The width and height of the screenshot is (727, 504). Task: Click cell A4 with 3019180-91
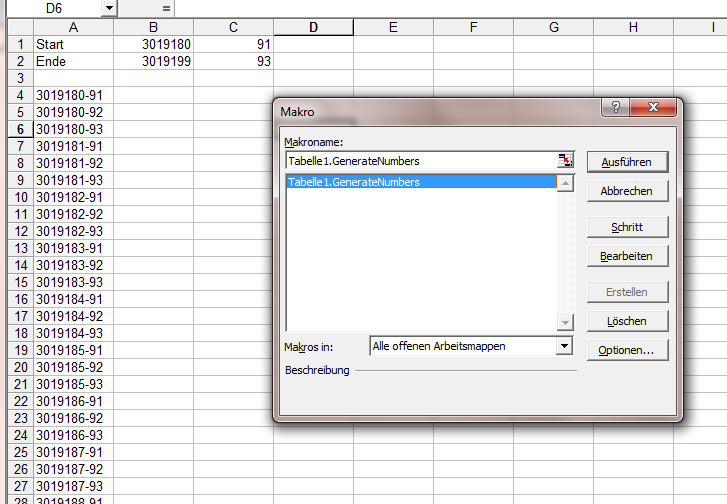click(x=73, y=95)
